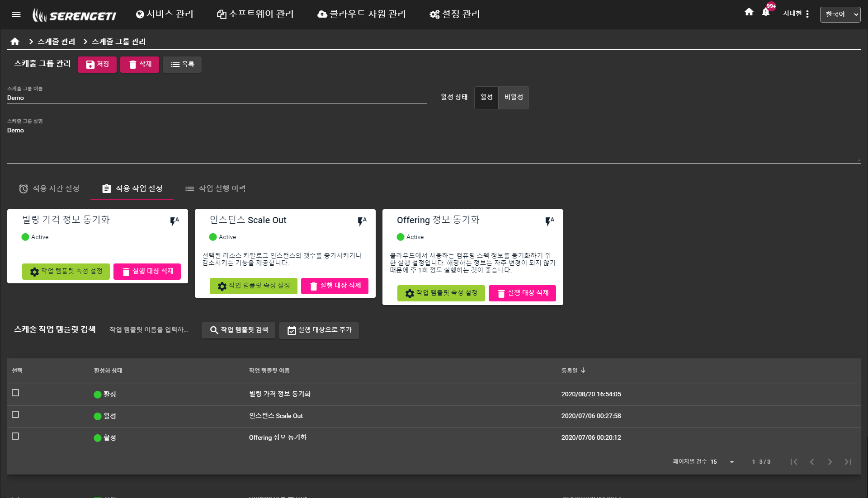Click lightning icon on Offering 정보 동기화 card
The image size is (868, 498).
pos(549,221)
